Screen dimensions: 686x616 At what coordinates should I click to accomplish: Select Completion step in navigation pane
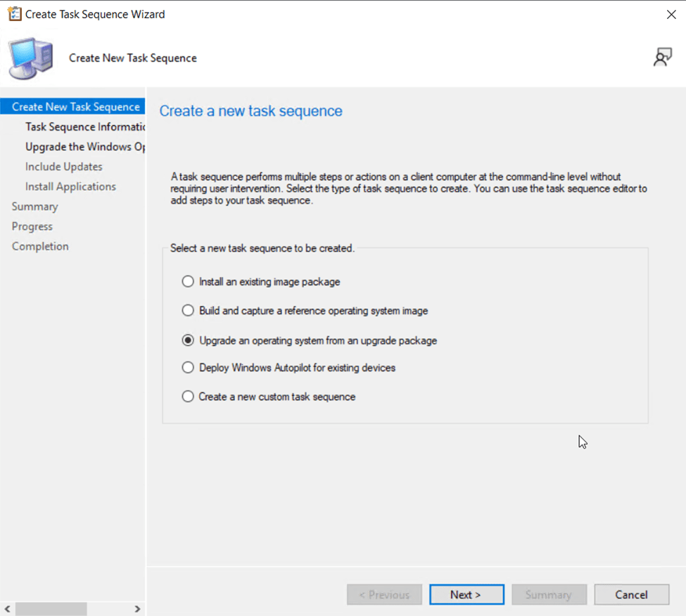pos(40,247)
